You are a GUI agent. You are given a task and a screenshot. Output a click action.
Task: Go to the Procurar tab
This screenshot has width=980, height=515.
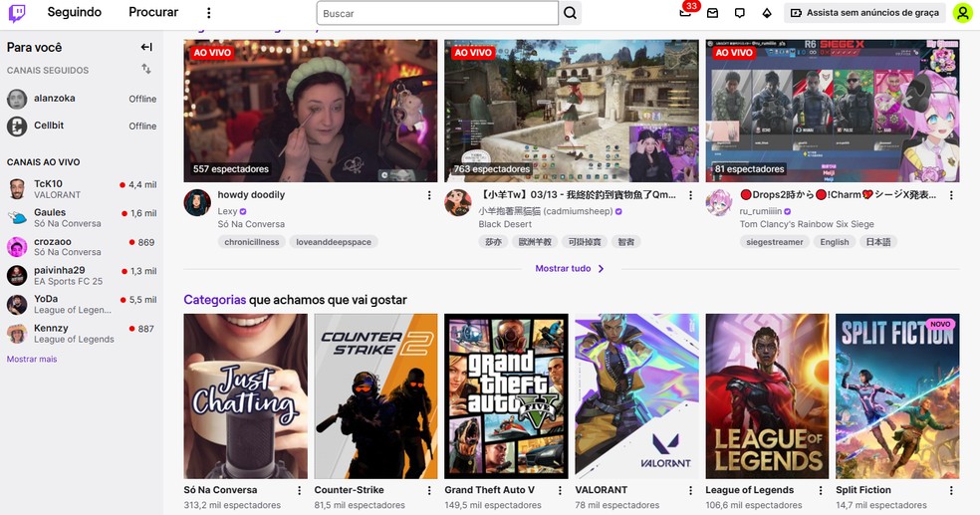tap(153, 12)
